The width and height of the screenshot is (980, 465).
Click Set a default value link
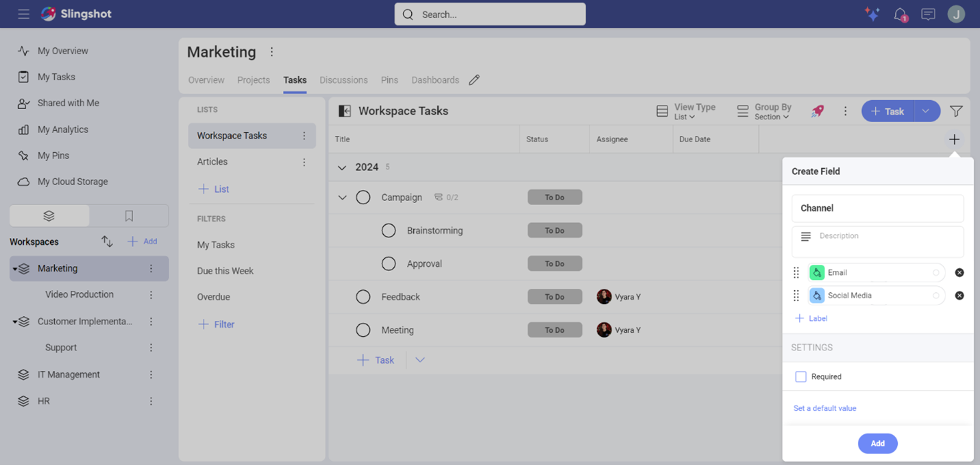(824, 408)
